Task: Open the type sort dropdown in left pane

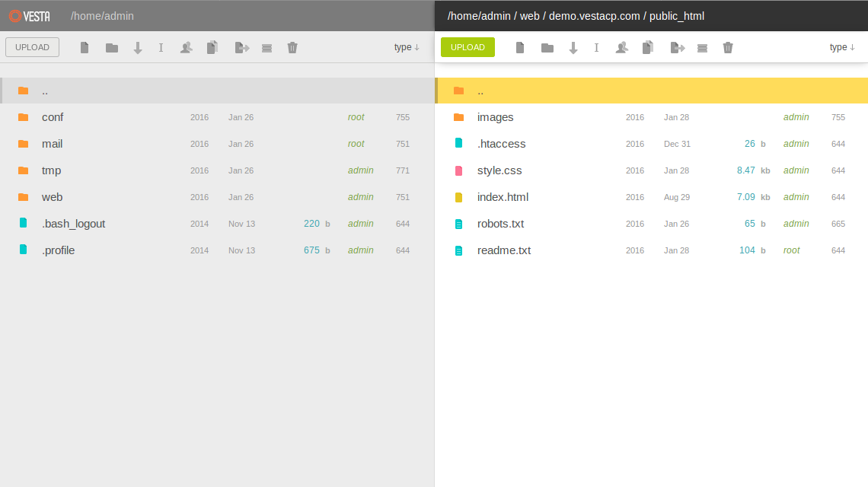Action: pos(407,46)
